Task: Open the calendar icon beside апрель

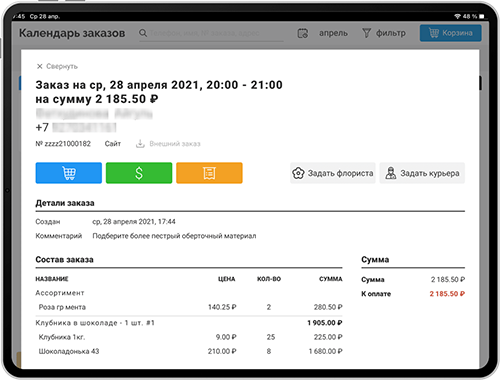Action: point(303,33)
